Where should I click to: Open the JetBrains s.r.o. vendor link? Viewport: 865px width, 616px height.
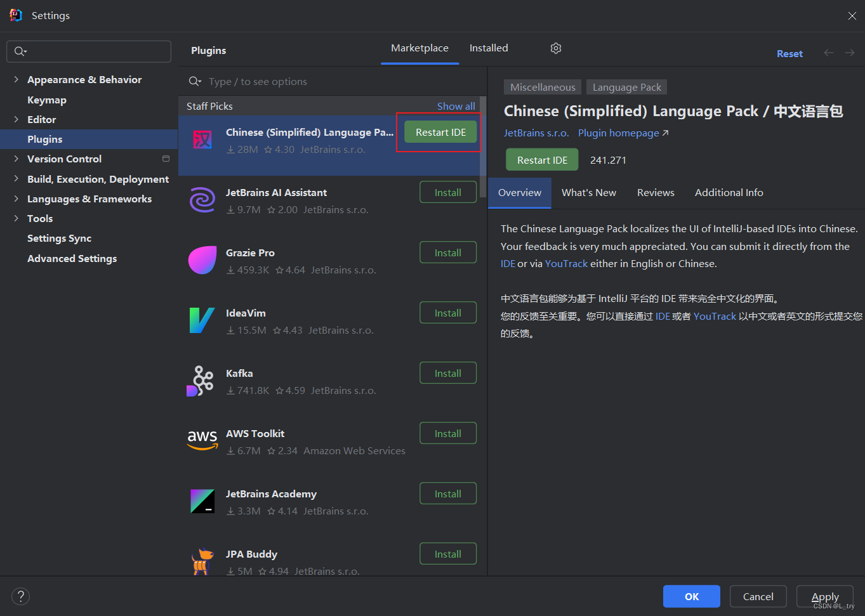(536, 133)
